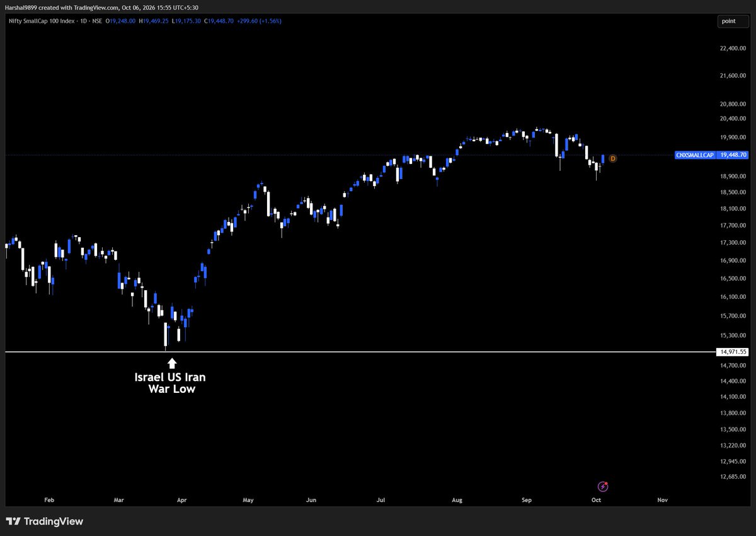756x536 pixels.
Task: Click the 18,900.00 price axis label
Action: click(733, 175)
